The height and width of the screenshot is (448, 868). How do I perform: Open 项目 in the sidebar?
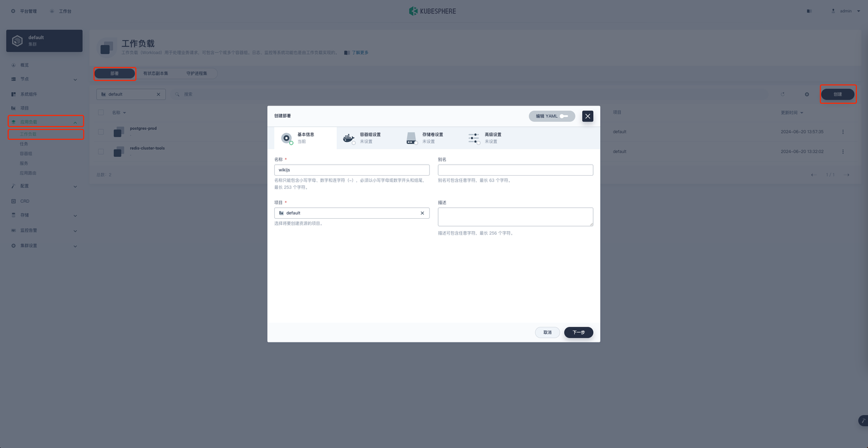coord(24,108)
